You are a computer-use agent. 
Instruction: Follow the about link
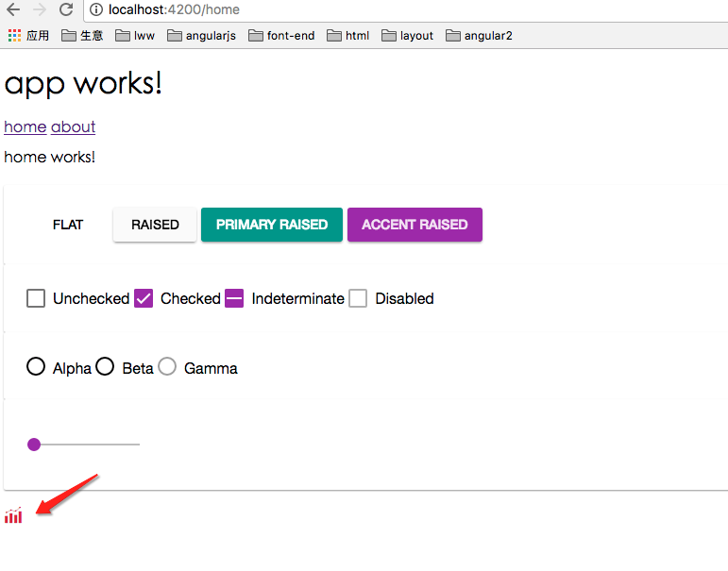73,126
